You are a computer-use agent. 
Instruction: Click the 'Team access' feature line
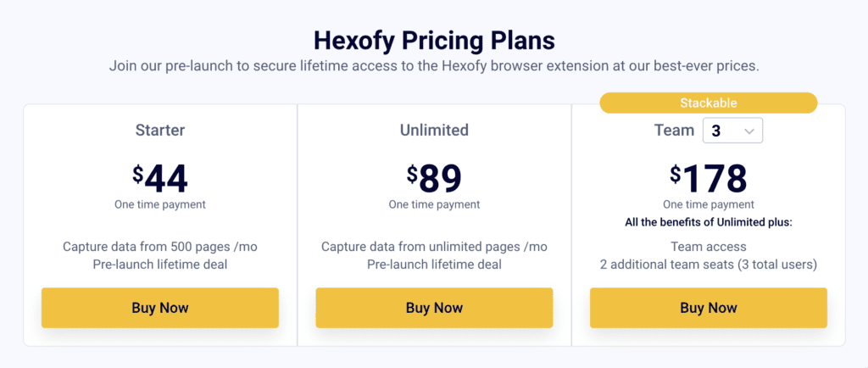(709, 247)
